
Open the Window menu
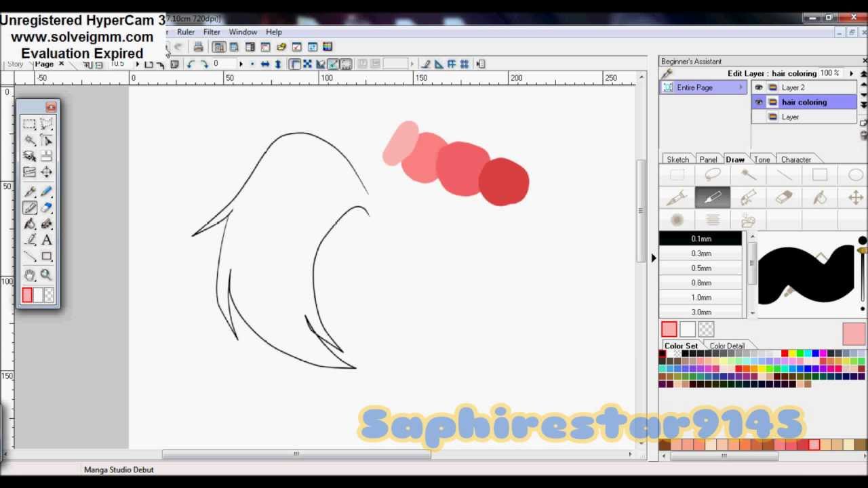(x=243, y=32)
